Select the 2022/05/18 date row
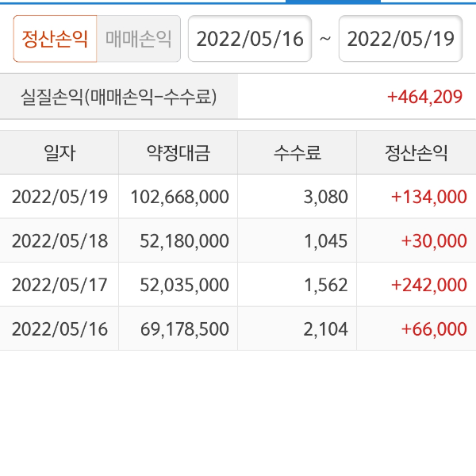 [x=59, y=241]
